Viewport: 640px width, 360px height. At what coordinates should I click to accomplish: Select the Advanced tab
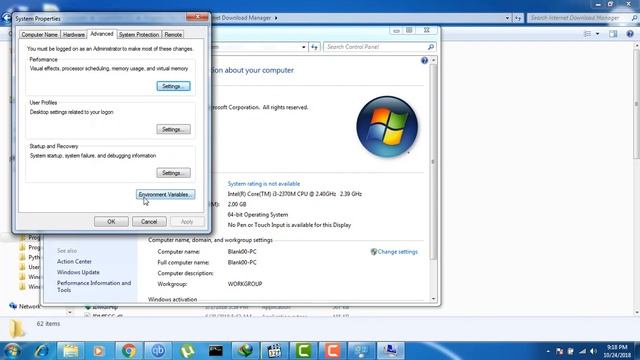[x=102, y=34]
